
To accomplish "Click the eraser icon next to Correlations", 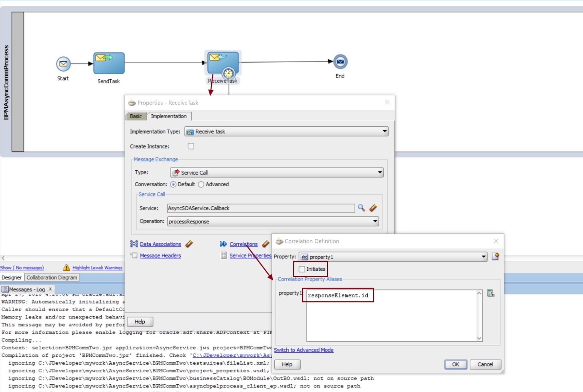I will (x=266, y=244).
